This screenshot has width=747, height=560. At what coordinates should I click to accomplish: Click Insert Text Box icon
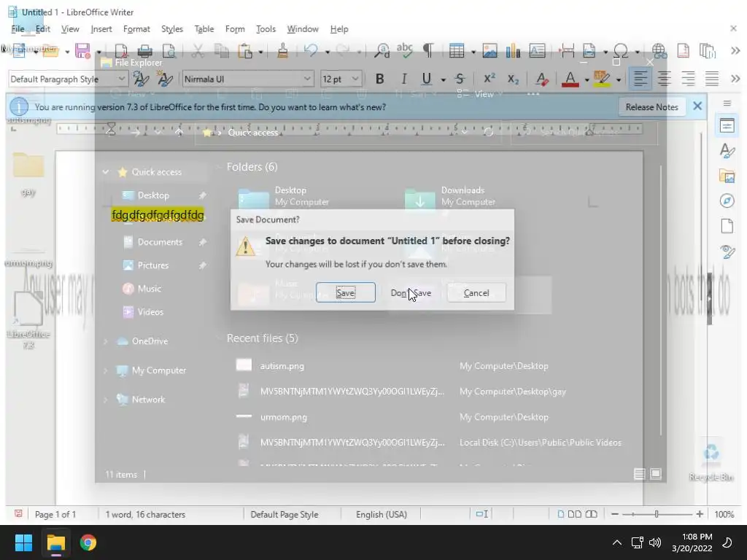click(x=537, y=50)
